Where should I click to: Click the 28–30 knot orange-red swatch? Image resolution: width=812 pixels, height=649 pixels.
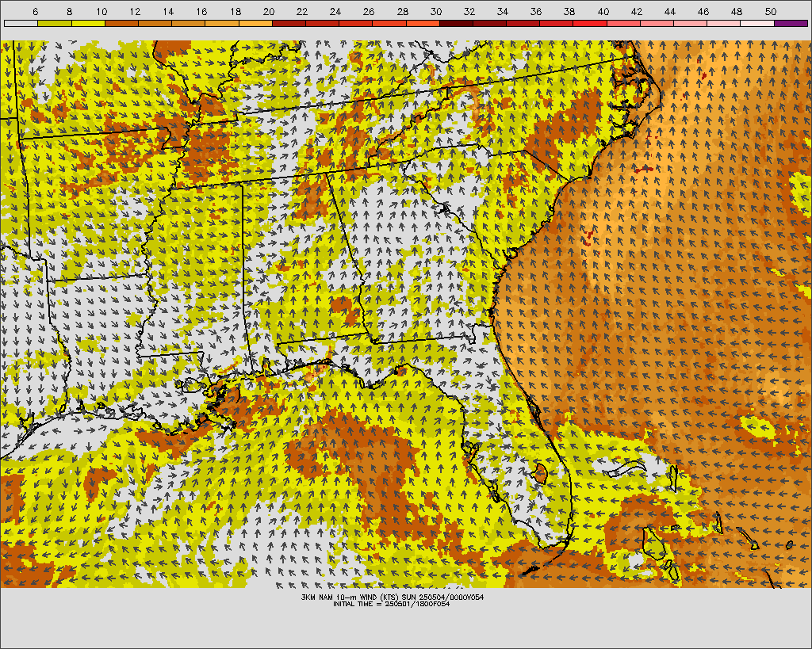pos(423,23)
